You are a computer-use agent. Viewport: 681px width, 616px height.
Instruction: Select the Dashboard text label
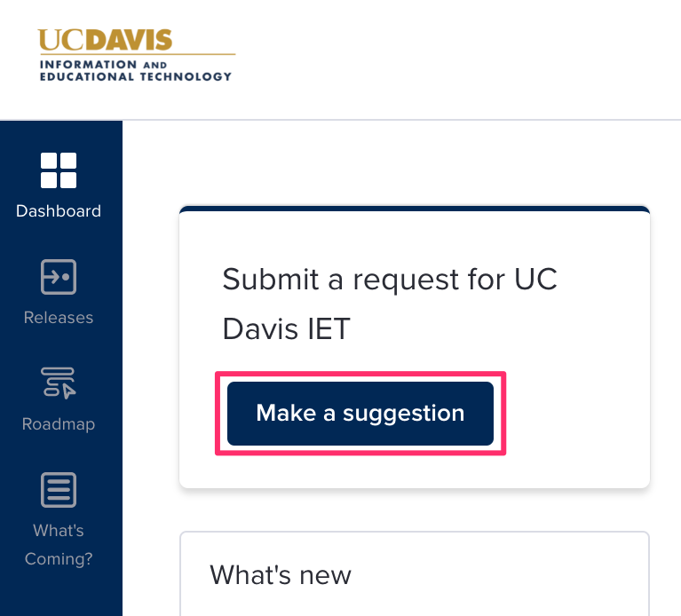click(x=59, y=211)
